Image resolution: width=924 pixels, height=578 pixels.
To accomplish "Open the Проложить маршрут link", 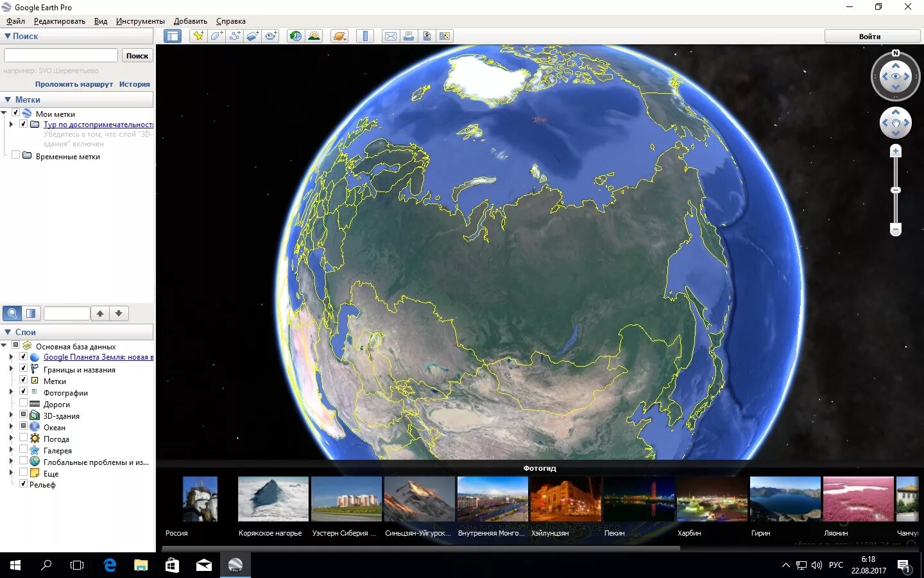I will click(x=73, y=84).
